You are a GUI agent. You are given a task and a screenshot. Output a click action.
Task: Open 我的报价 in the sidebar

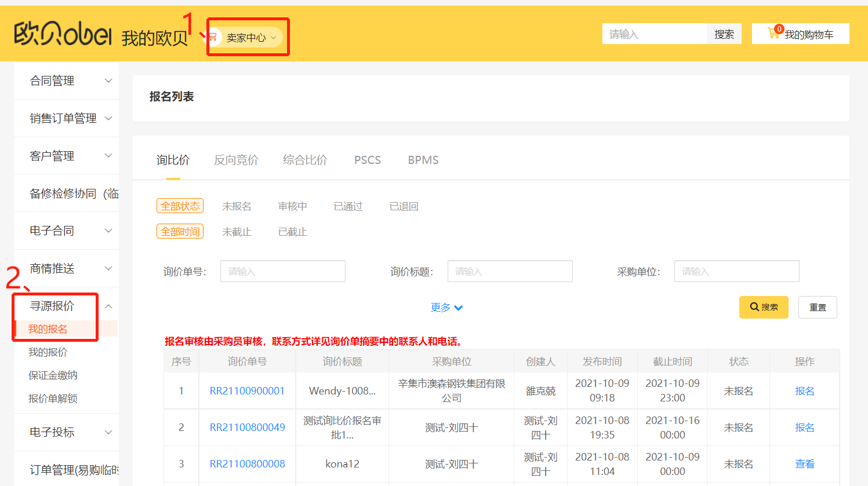48,352
